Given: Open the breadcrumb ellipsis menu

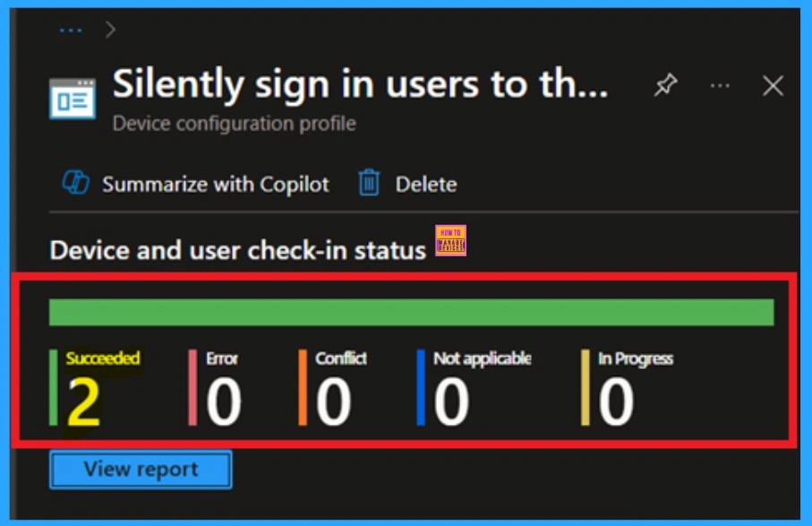Looking at the screenshot, I should 71,30.
